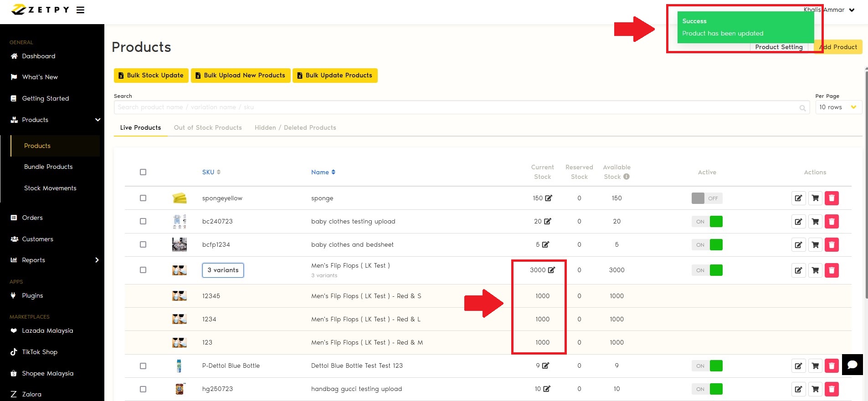Screen dimensions: 868x401
Task: Turn on the spongeyellow Active toggle
Action: pyautogui.click(x=707, y=198)
